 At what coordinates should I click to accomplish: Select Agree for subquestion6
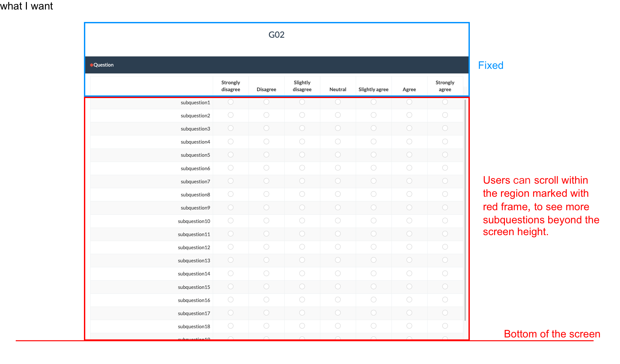click(409, 168)
